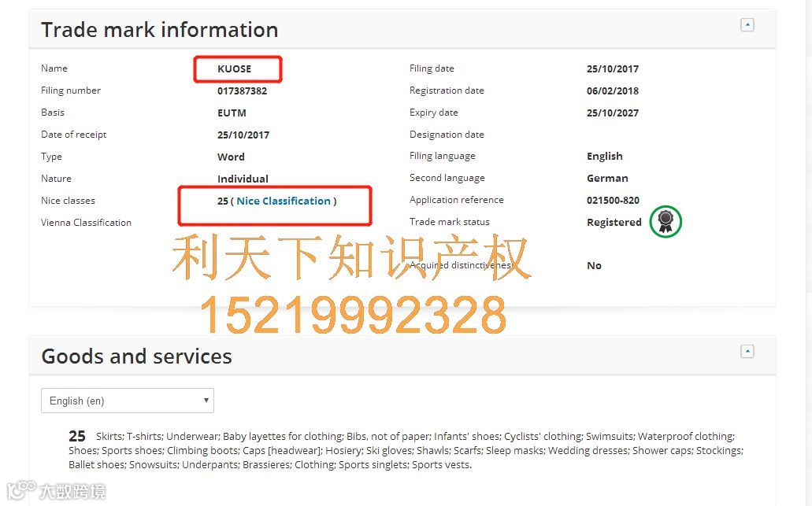The width and height of the screenshot is (812, 506).
Task: Click the class 25 number in goods list
Action: pos(77,436)
